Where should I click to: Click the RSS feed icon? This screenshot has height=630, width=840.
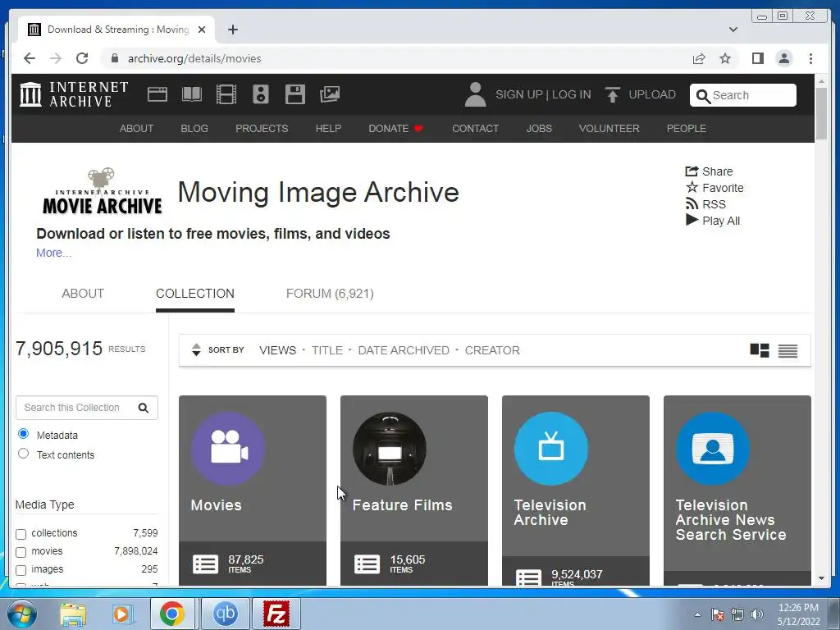point(692,204)
